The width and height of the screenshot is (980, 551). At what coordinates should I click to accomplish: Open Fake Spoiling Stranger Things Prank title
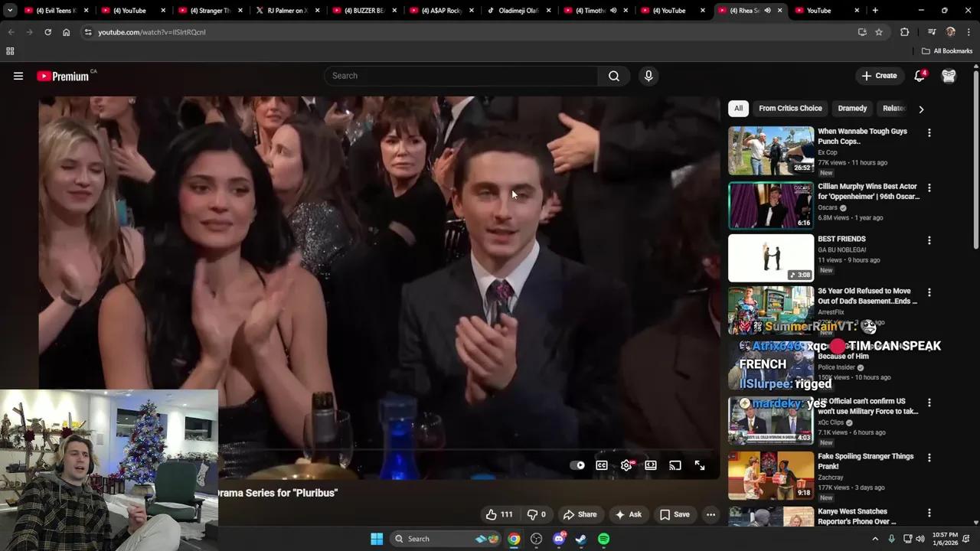pos(865,461)
